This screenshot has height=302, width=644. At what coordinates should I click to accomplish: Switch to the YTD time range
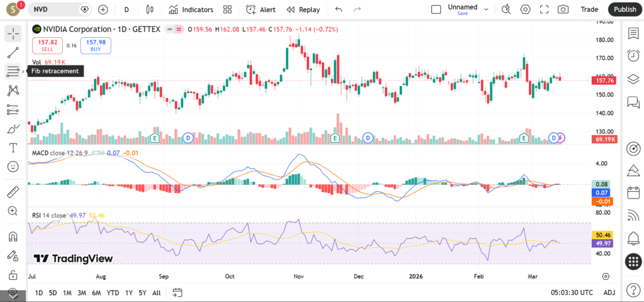(113, 293)
